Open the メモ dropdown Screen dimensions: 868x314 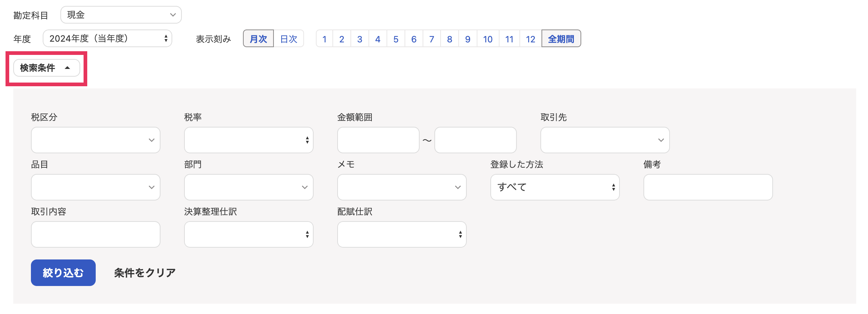pos(402,187)
